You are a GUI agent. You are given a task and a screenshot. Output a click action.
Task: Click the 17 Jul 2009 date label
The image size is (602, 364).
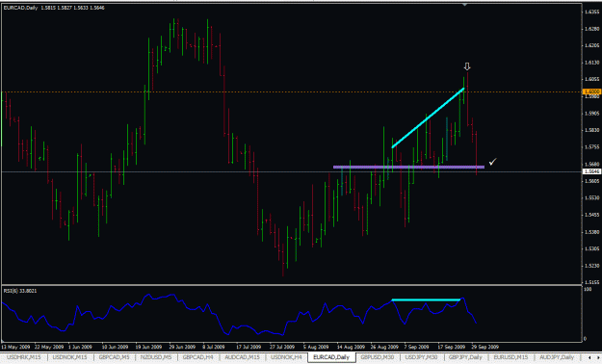pos(249,347)
